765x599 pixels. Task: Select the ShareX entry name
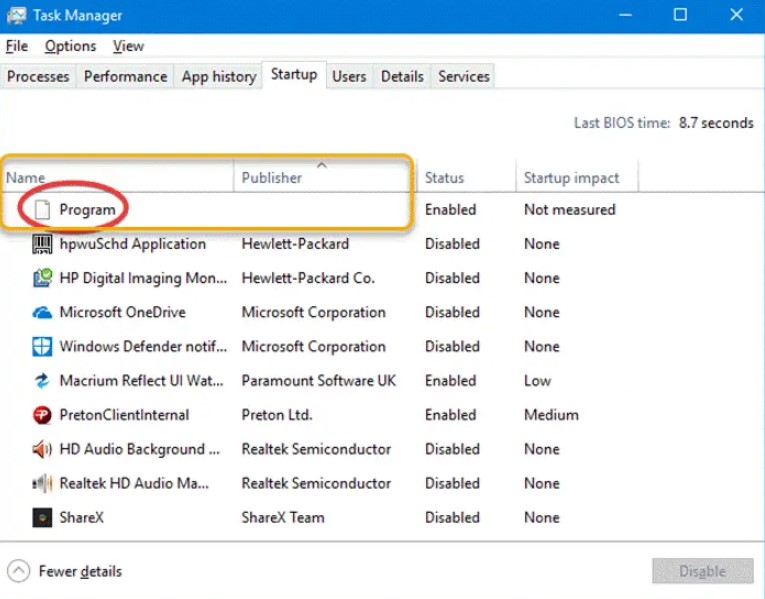81,518
